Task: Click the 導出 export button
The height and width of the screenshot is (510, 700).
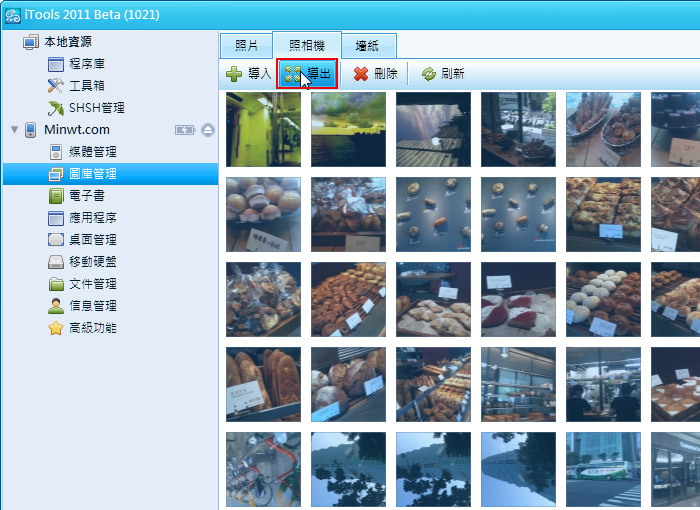Action: tap(307, 74)
